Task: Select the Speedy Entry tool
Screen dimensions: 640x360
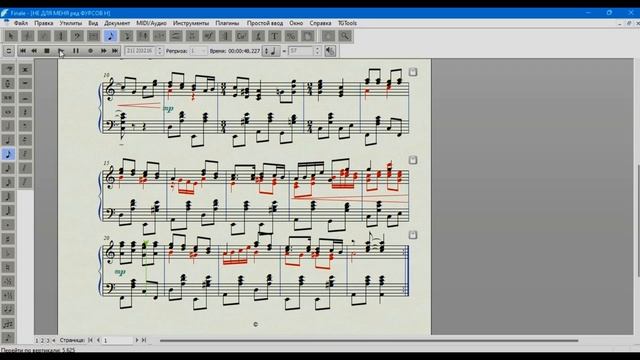Action: click(127, 36)
